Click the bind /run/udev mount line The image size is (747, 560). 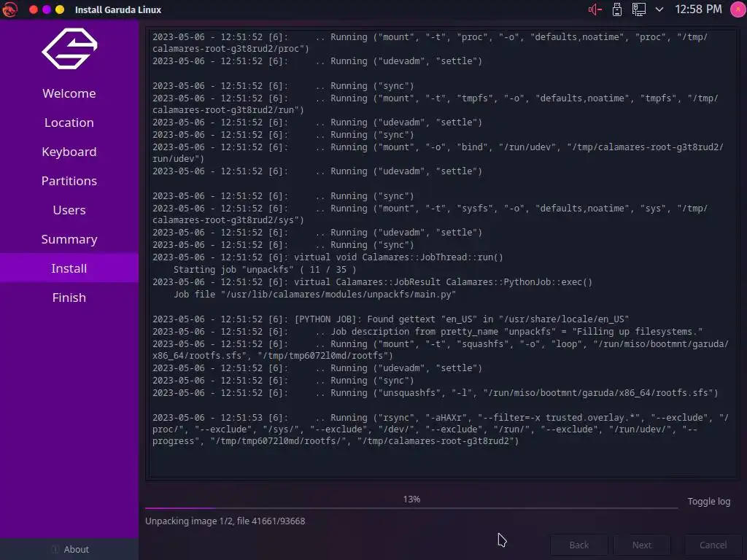(438, 153)
